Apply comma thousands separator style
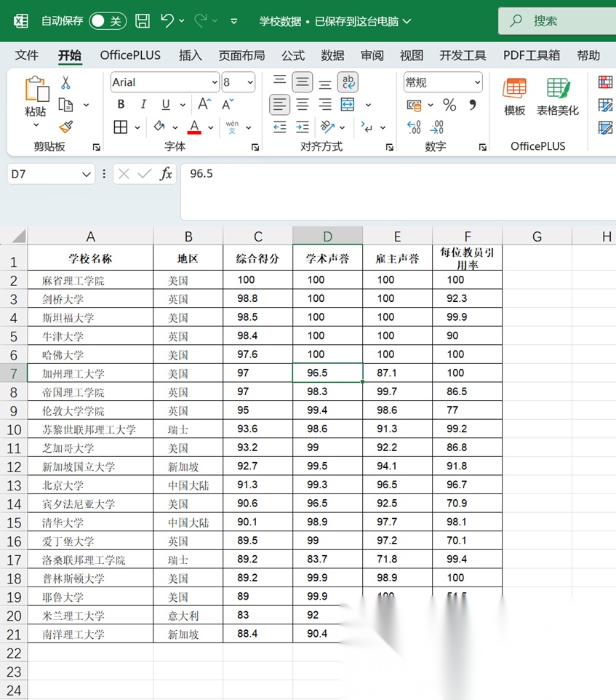616x700 pixels. [x=473, y=105]
